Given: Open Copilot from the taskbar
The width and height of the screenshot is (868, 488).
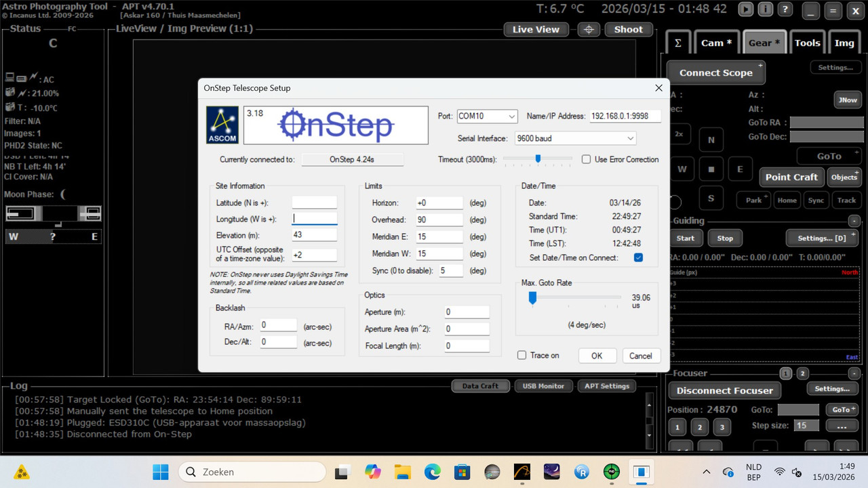Looking at the screenshot, I should [x=372, y=472].
